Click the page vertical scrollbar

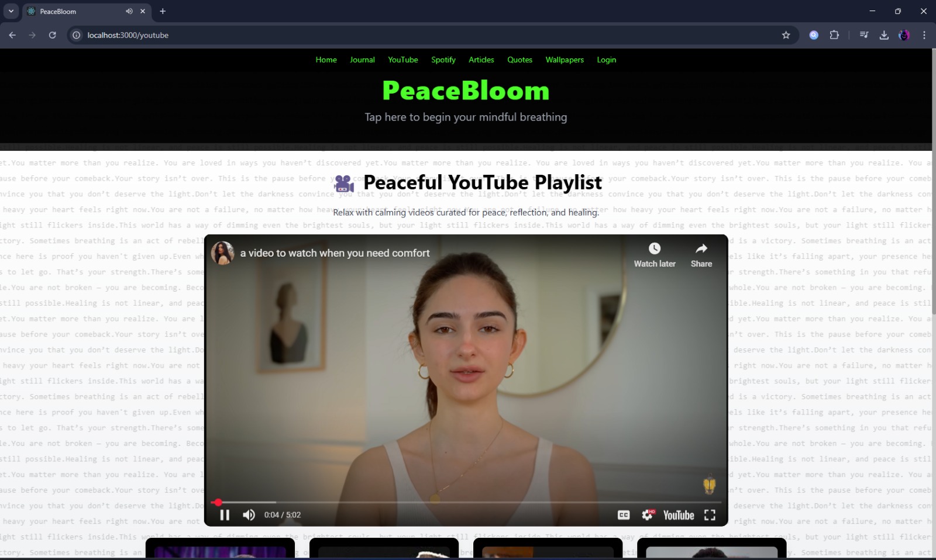[933, 181]
